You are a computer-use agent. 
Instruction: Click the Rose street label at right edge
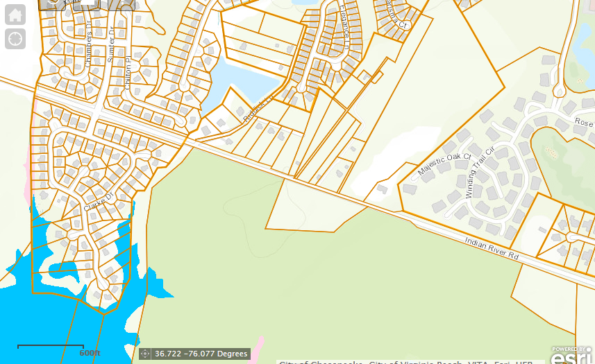[584, 122]
